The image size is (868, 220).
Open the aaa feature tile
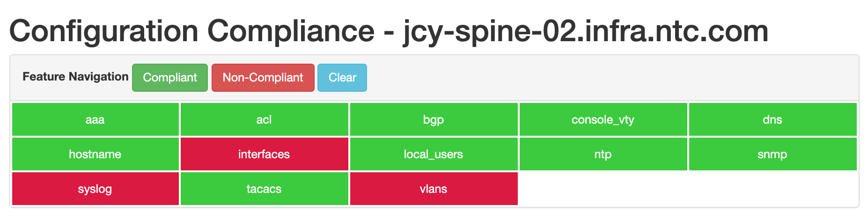(x=96, y=119)
